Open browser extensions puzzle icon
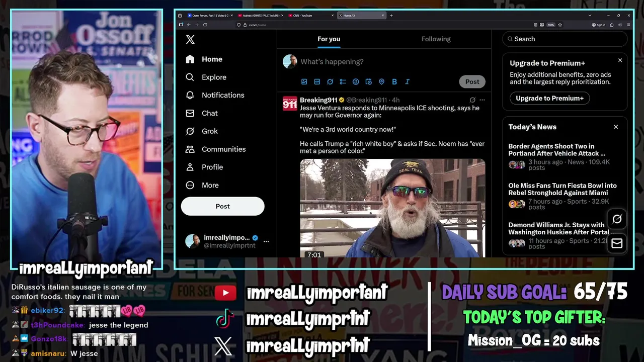This screenshot has width=644, height=362. (611, 25)
